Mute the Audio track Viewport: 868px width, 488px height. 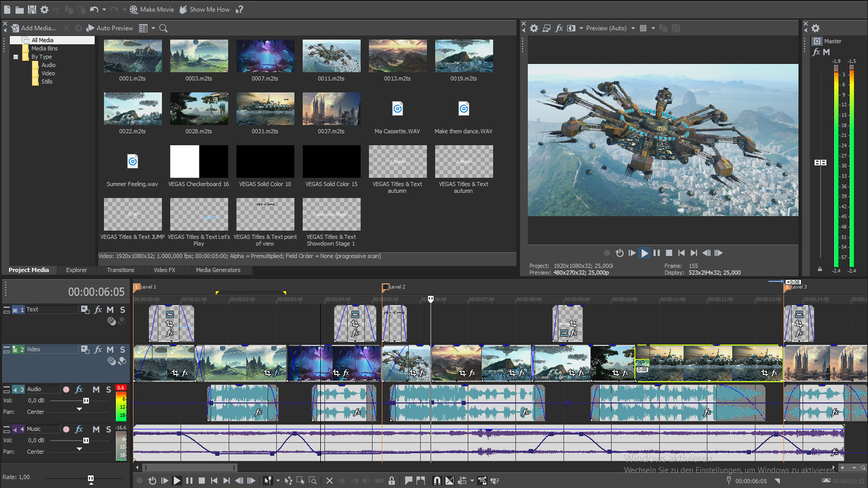pos(96,389)
